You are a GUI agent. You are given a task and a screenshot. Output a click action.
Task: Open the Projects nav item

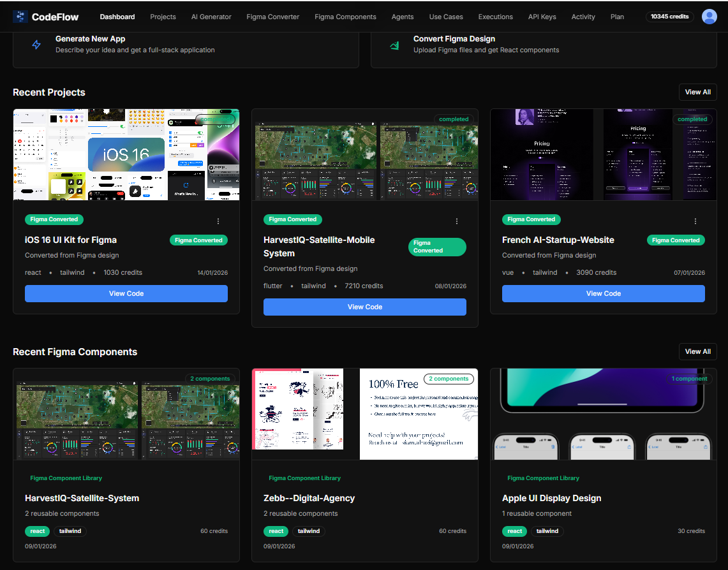coord(163,17)
